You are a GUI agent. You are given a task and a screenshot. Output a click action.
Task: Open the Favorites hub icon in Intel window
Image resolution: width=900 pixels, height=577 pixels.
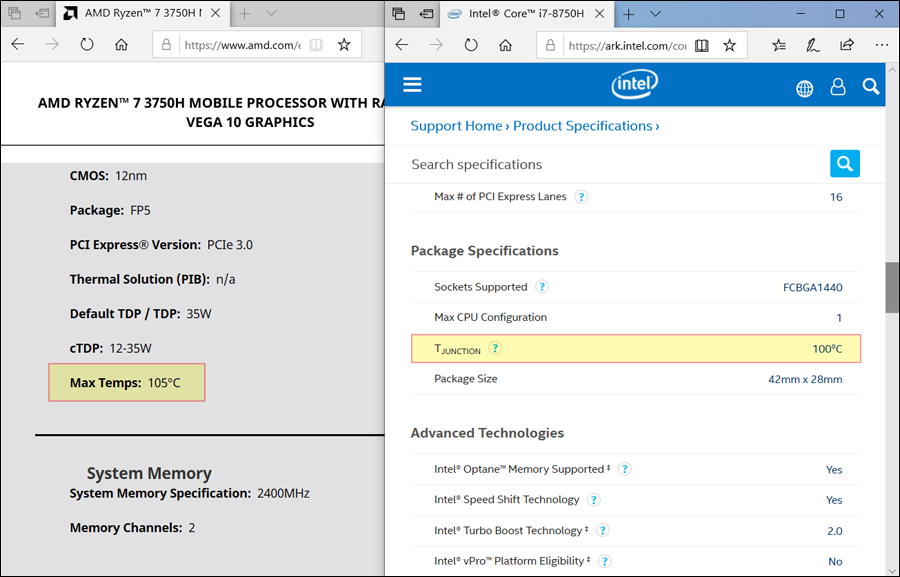780,45
